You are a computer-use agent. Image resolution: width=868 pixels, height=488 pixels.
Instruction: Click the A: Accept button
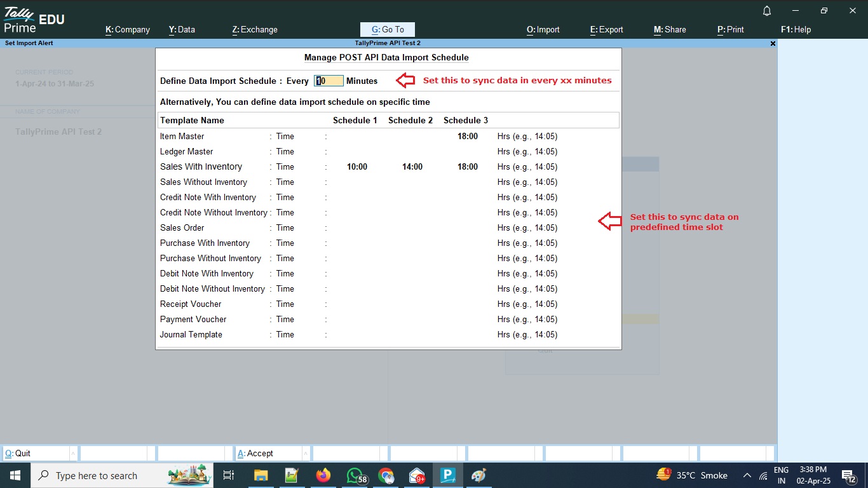[269, 453]
